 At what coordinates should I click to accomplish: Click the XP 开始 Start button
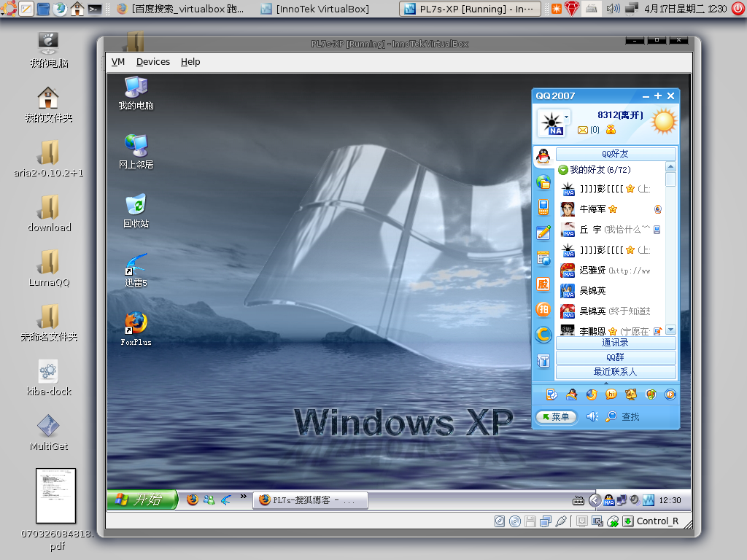tap(142, 500)
